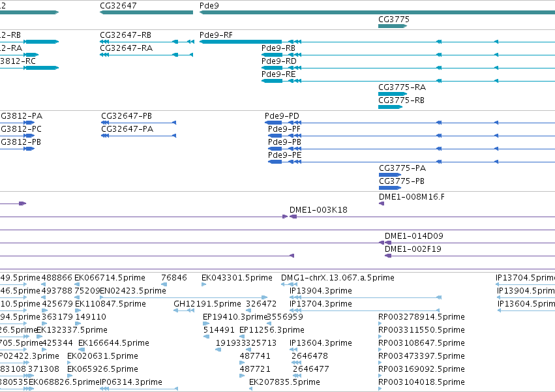Select the DME1-014D09 clone label
The height and width of the screenshot is (392, 555).
point(413,236)
